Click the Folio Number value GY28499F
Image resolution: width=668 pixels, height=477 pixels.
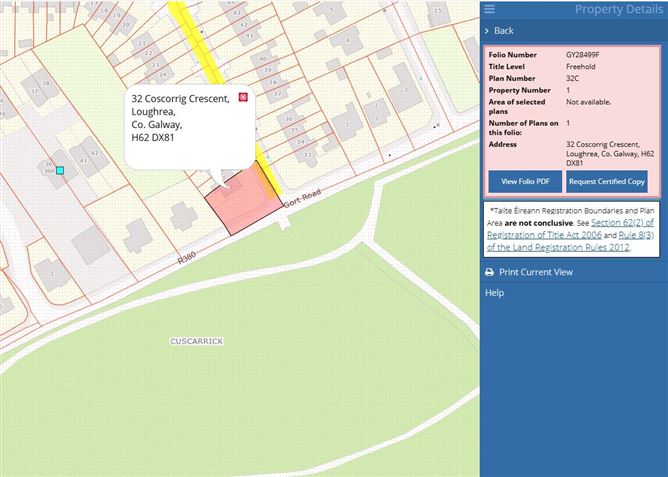pos(585,54)
